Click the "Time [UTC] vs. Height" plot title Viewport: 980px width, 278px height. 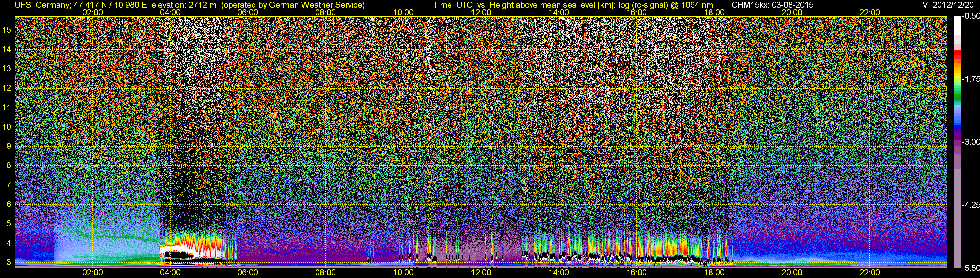pyautogui.click(x=473, y=5)
